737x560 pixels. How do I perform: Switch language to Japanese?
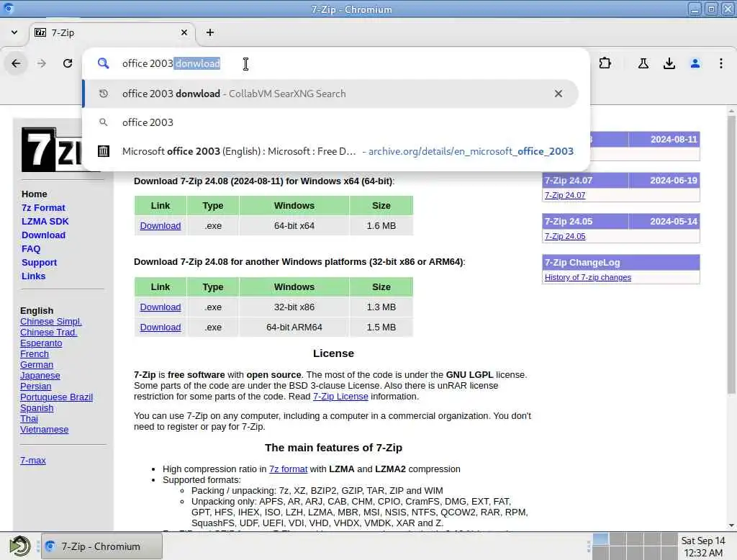(40, 376)
